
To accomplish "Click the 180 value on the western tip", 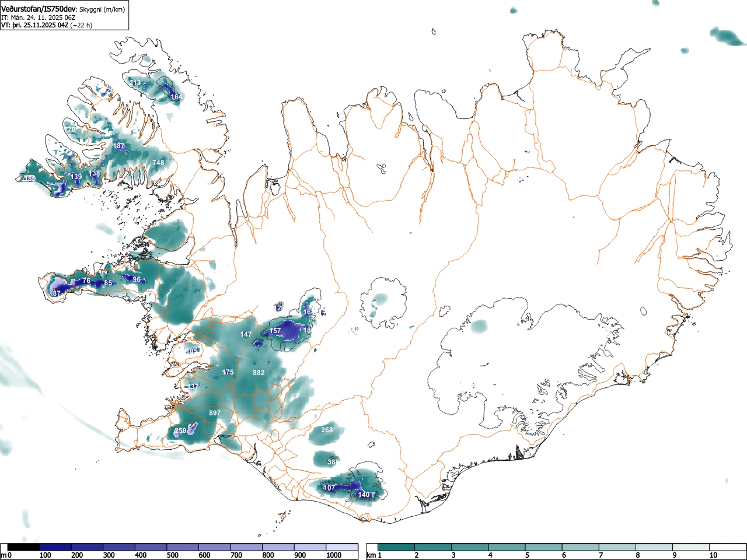I will [x=30, y=178].
